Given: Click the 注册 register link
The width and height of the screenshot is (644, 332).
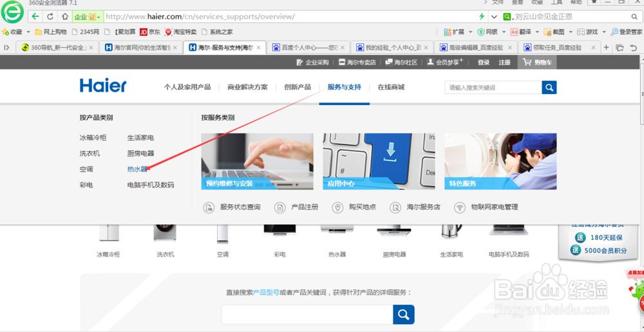Looking at the screenshot, I should click(x=504, y=63).
